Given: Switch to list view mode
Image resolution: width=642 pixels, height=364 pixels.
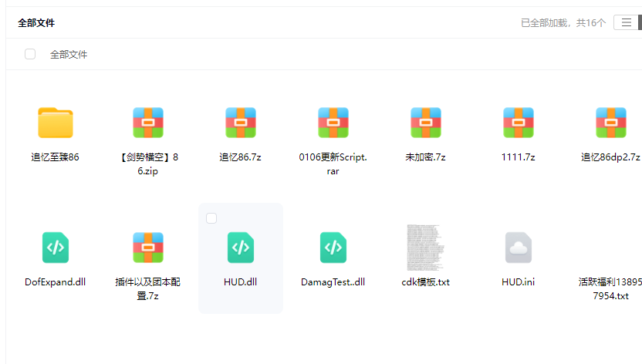Looking at the screenshot, I should pos(626,23).
